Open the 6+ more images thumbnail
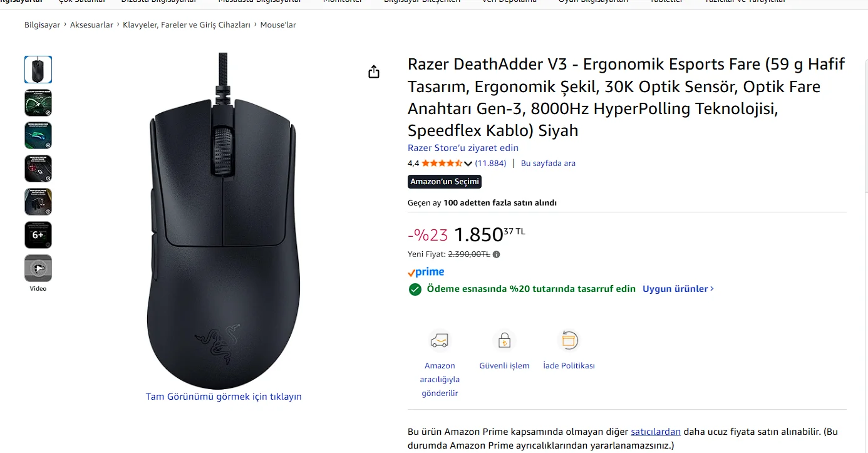This screenshot has height=453, width=868. (x=38, y=235)
